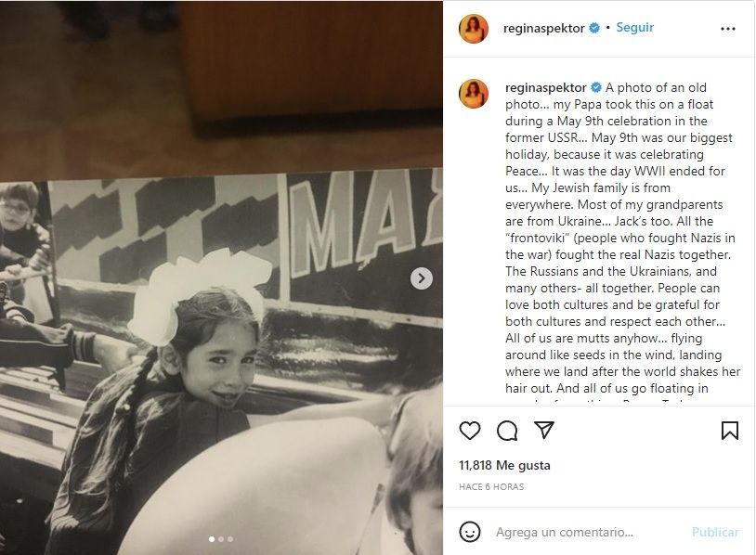
Task: Open the three-dot more options menu
Action: point(728,29)
